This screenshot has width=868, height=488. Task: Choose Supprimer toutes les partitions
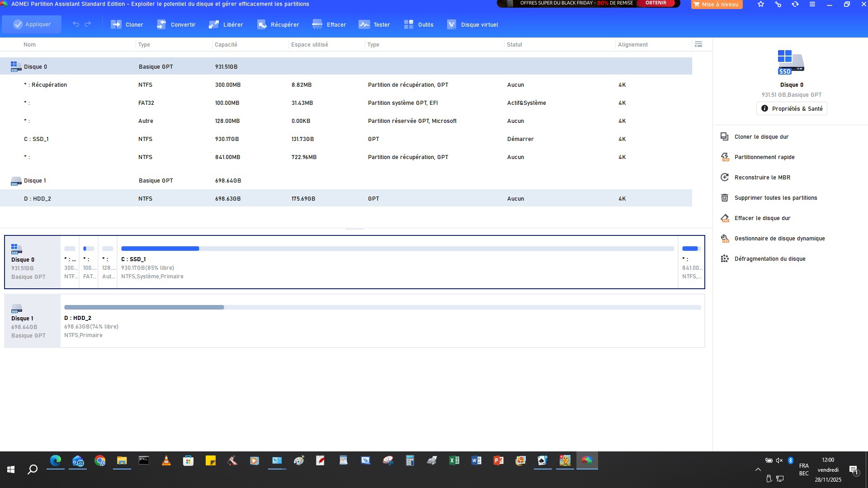pyautogui.click(x=775, y=198)
